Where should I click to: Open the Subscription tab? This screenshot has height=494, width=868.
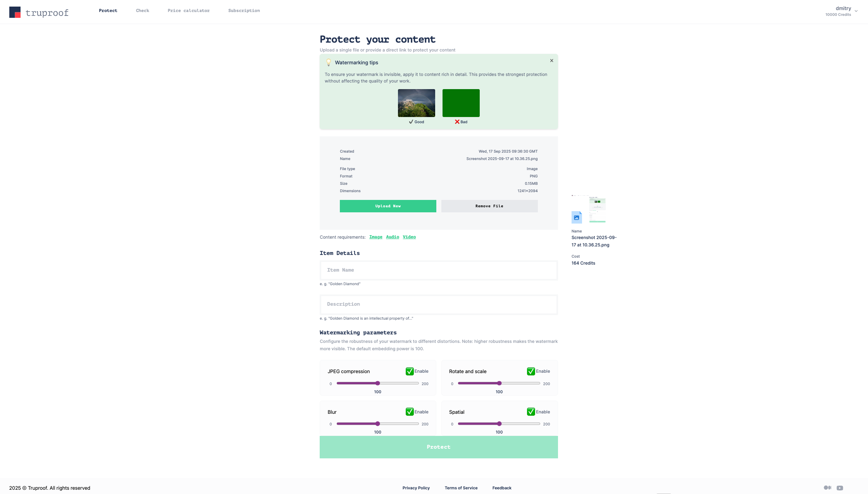pyautogui.click(x=244, y=11)
